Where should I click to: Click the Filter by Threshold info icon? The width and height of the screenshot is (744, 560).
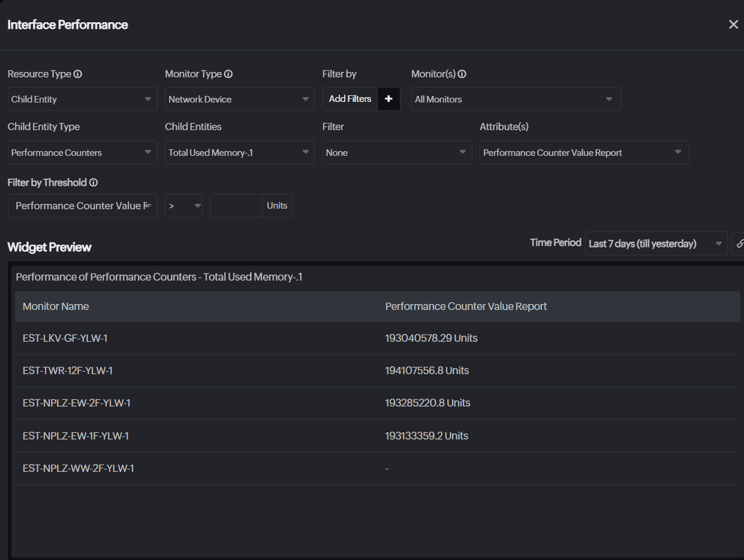click(x=94, y=183)
